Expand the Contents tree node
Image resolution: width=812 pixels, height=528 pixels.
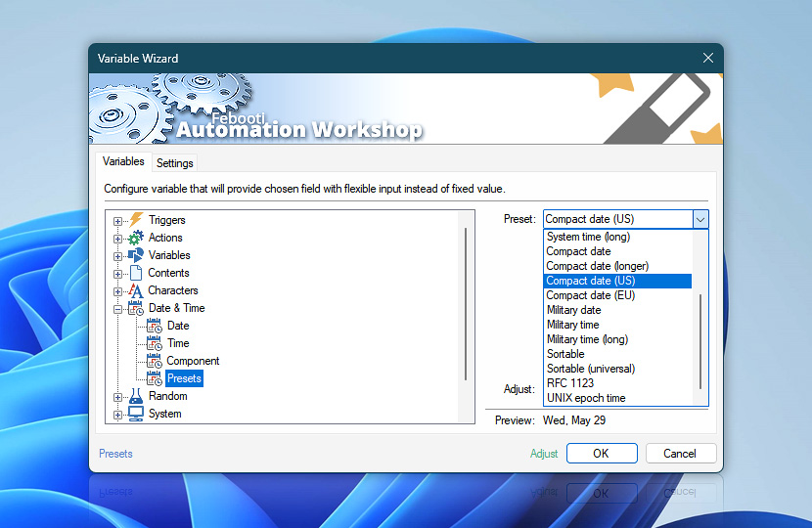point(117,274)
